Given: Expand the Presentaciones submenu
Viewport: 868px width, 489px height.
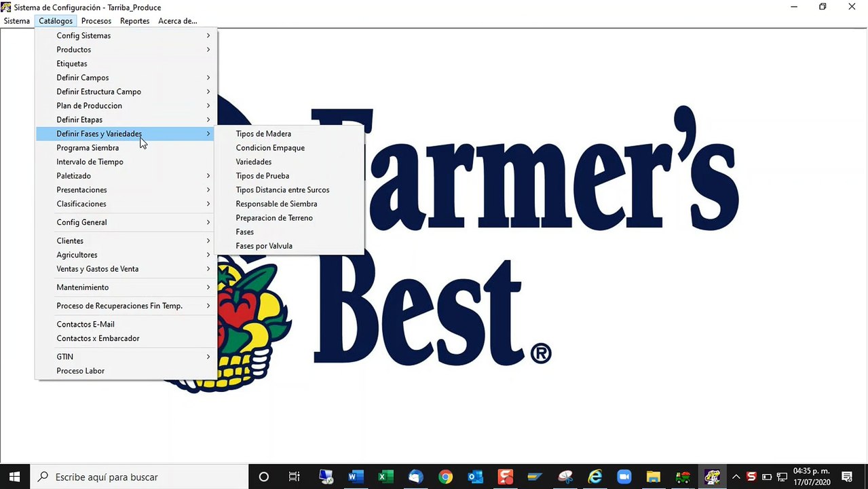Looking at the screenshot, I should click(126, 190).
